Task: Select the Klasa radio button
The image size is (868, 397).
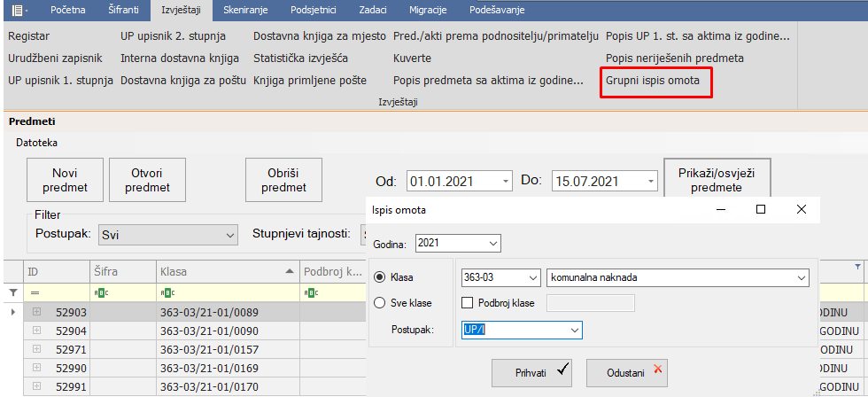Action: click(x=380, y=277)
